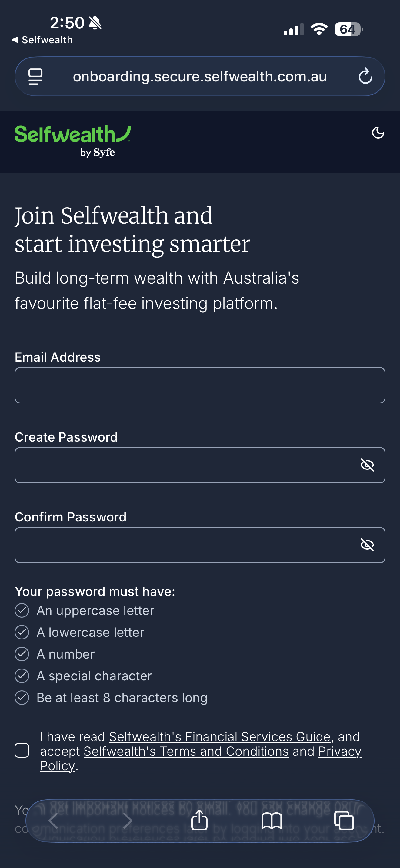The width and height of the screenshot is (400, 868).
Task: Go back with Safari's back arrow
Action: coord(54,820)
